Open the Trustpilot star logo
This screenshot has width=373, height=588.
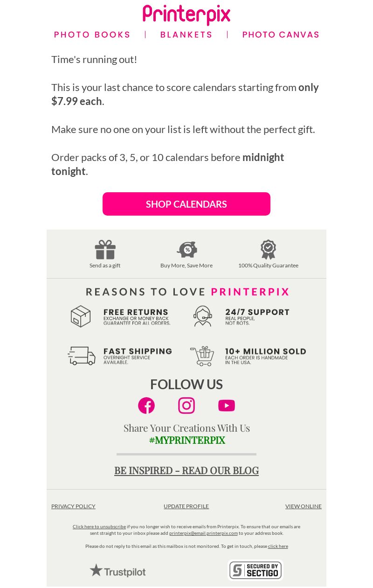(x=117, y=571)
